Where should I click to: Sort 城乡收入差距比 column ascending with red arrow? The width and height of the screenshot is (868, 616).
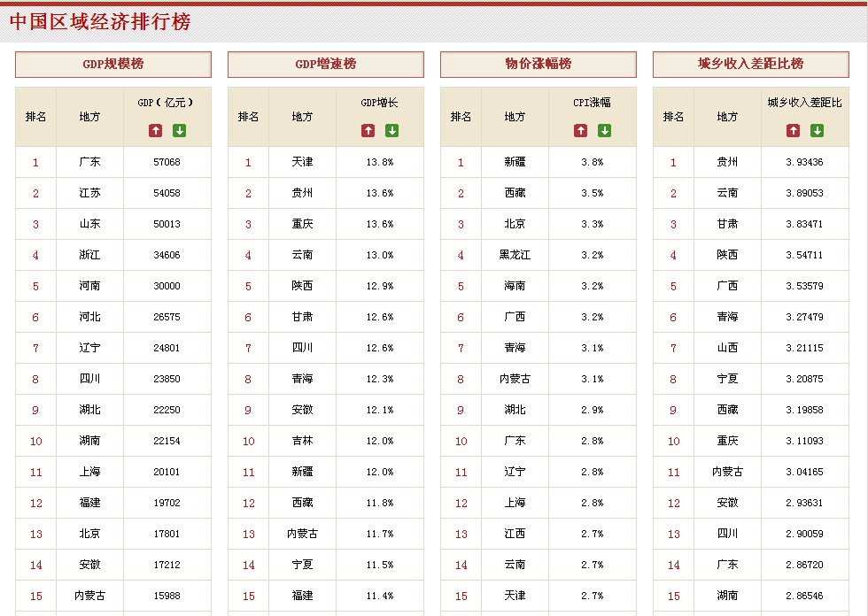(x=794, y=130)
